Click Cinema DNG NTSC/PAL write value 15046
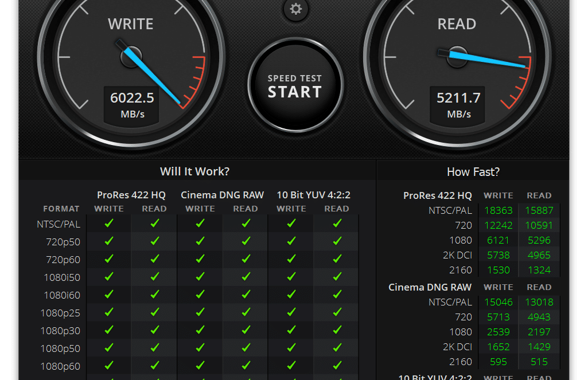The width and height of the screenshot is (588, 380). tap(499, 302)
